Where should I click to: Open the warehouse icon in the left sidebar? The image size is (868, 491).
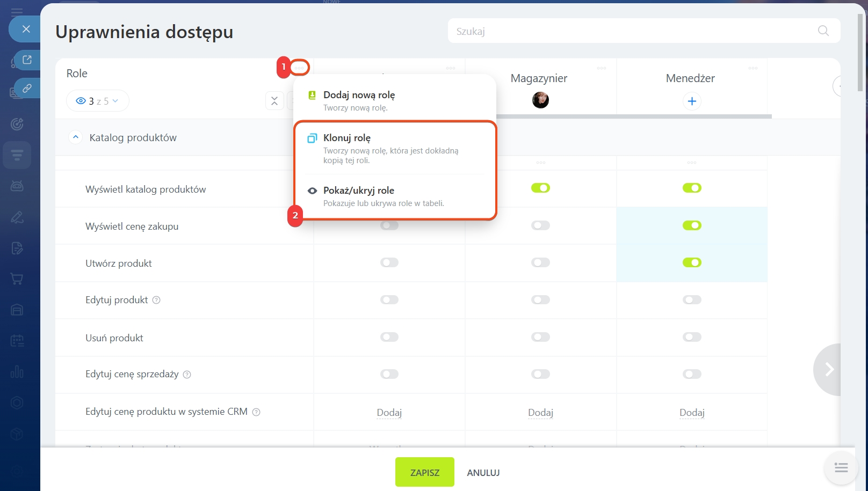pos(17,310)
